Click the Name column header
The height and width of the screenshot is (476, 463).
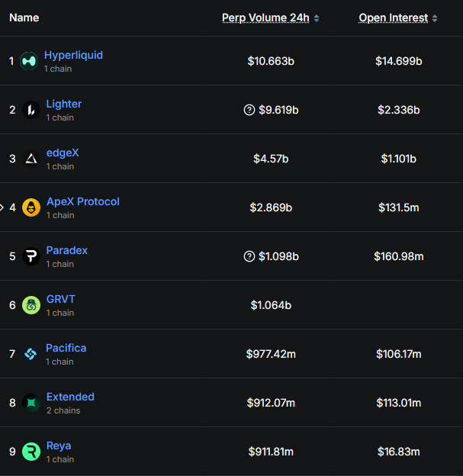click(24, 18)
